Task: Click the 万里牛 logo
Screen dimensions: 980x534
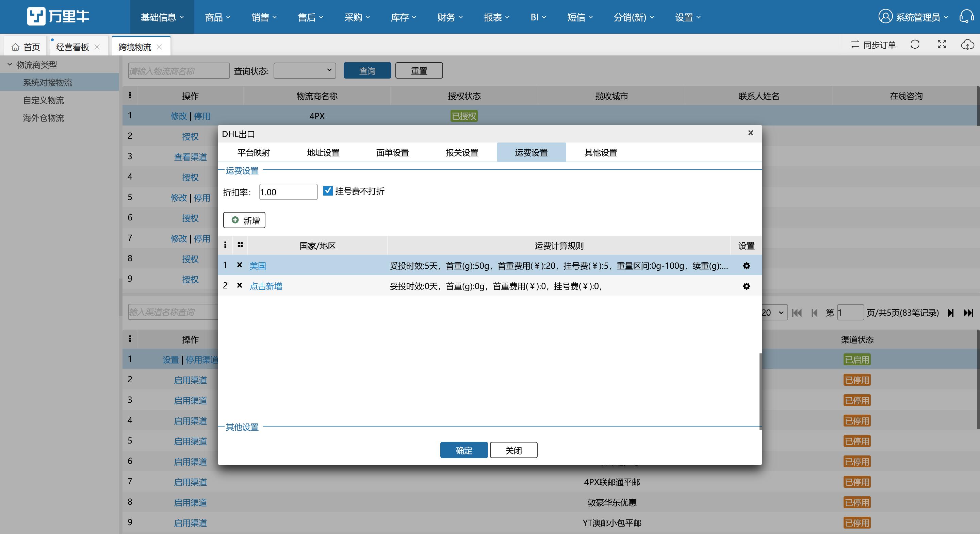Action: tap(58, 16)
